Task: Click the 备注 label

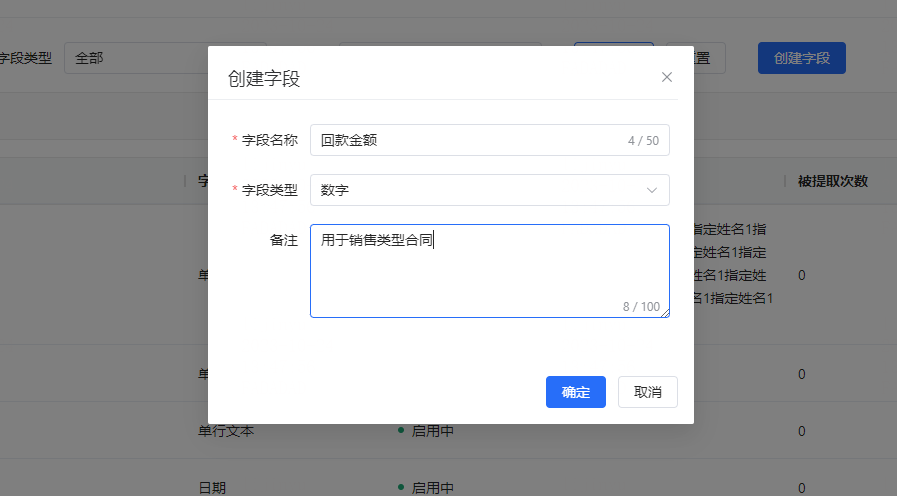Action: click(x=284, y=240)
